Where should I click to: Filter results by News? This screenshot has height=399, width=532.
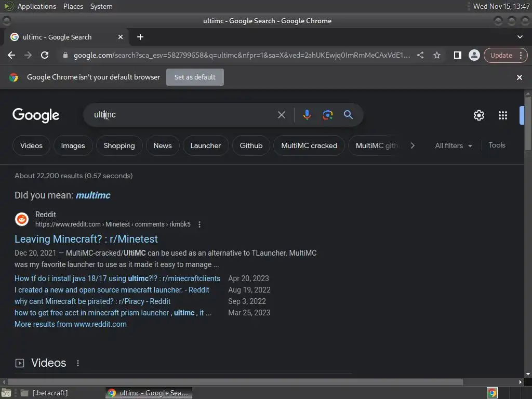point(163,145)
